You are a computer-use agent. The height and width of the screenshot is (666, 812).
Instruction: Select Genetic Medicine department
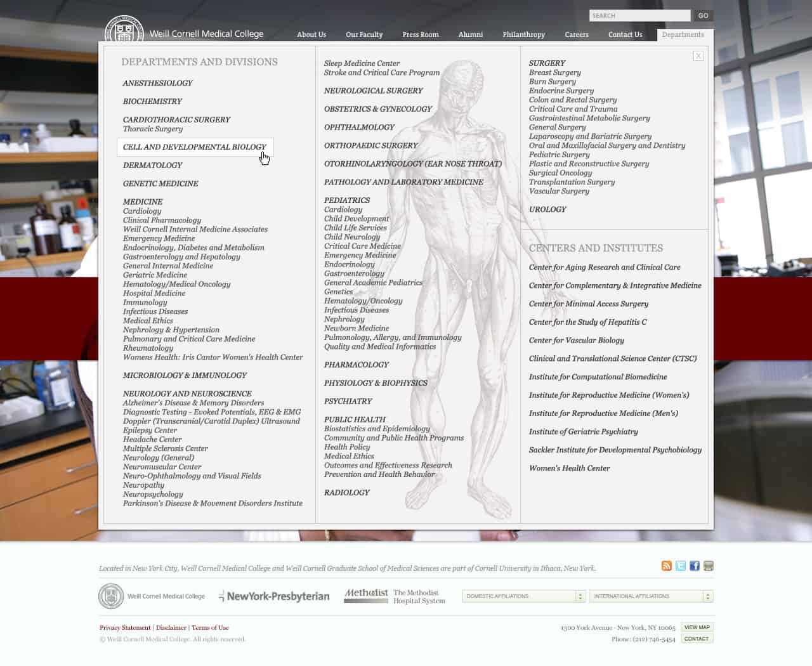pyautogui.click(x=160, y=184)
